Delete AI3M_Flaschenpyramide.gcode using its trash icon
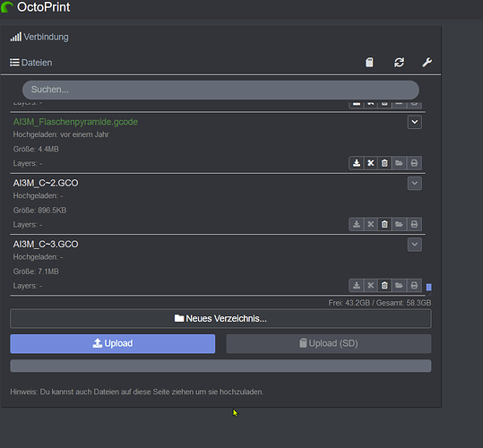Image resolution: width=483 pixels, height=448 pixels. (x=384, y=163)
